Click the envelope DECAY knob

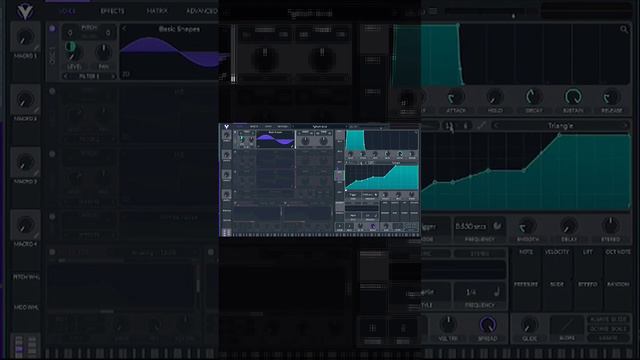(533, 98)
